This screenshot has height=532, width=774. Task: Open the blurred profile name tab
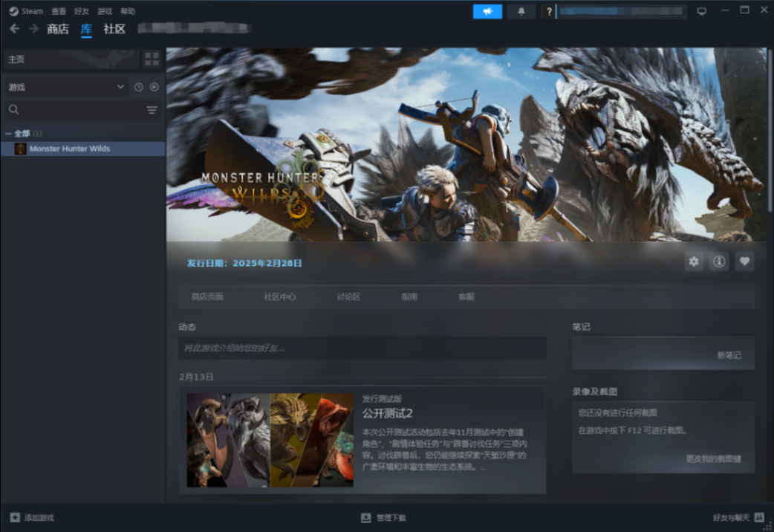click(x=194, y=28)
